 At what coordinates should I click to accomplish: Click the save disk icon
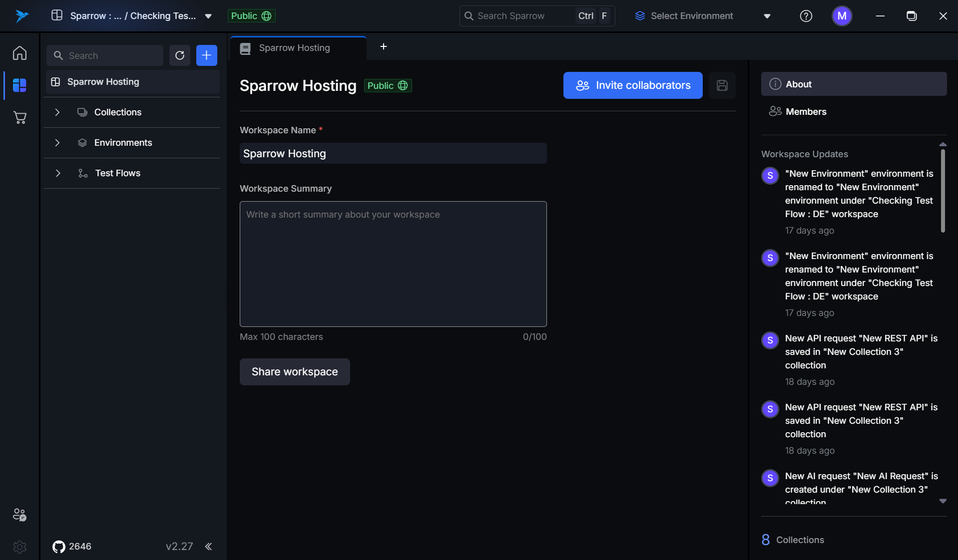tap(722, 85)
